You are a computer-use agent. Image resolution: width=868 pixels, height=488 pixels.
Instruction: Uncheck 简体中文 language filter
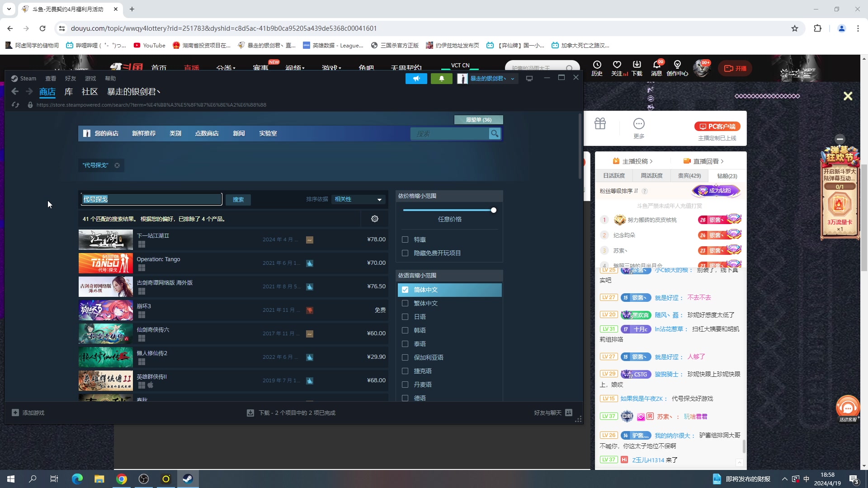click(x=405, y=290)
